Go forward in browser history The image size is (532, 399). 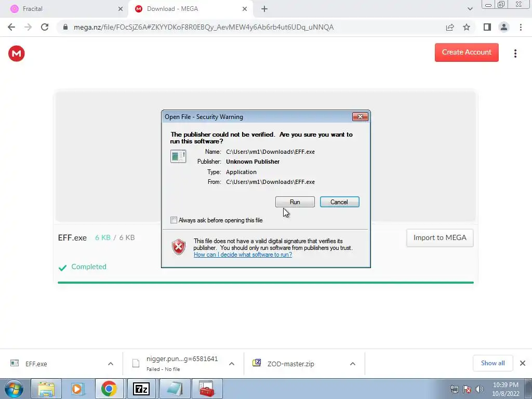point(28,27)
